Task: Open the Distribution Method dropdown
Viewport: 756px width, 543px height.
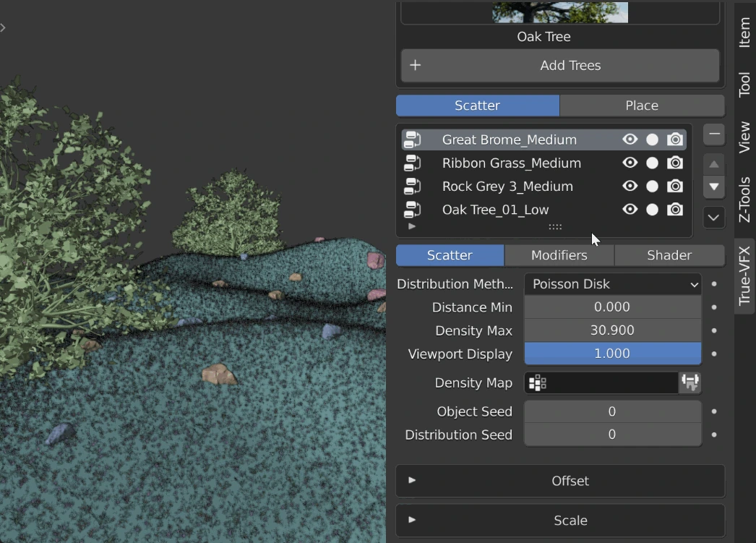Action: 612,284
